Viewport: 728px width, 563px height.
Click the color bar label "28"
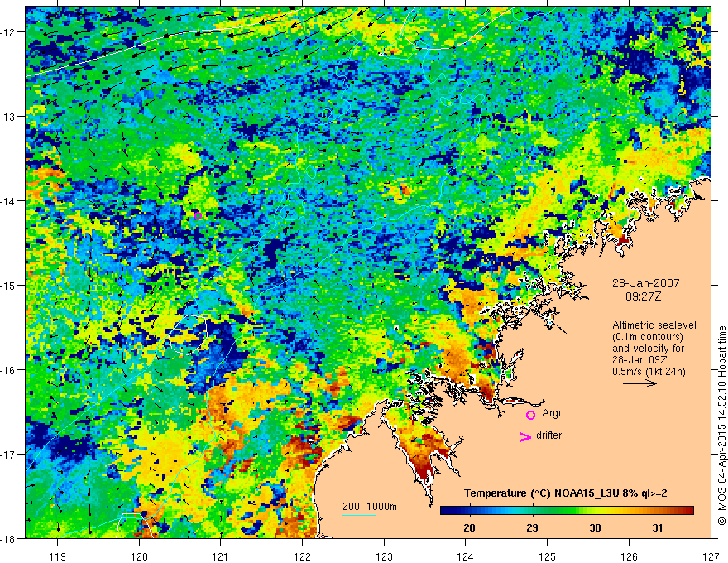(469, 527)
